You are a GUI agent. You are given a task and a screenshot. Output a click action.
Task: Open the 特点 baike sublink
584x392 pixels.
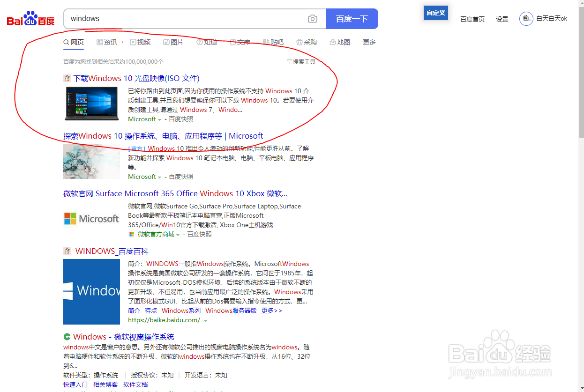pyautogui.click(x=151, y=311)
